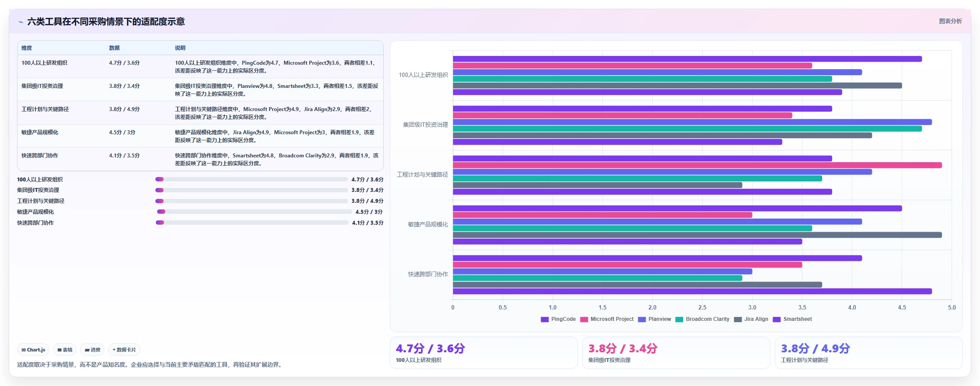The height and width of the screenshot is (386, 980).
Task: Click the 5.0 tick on the chart x-axis
Action: (952, 308)
